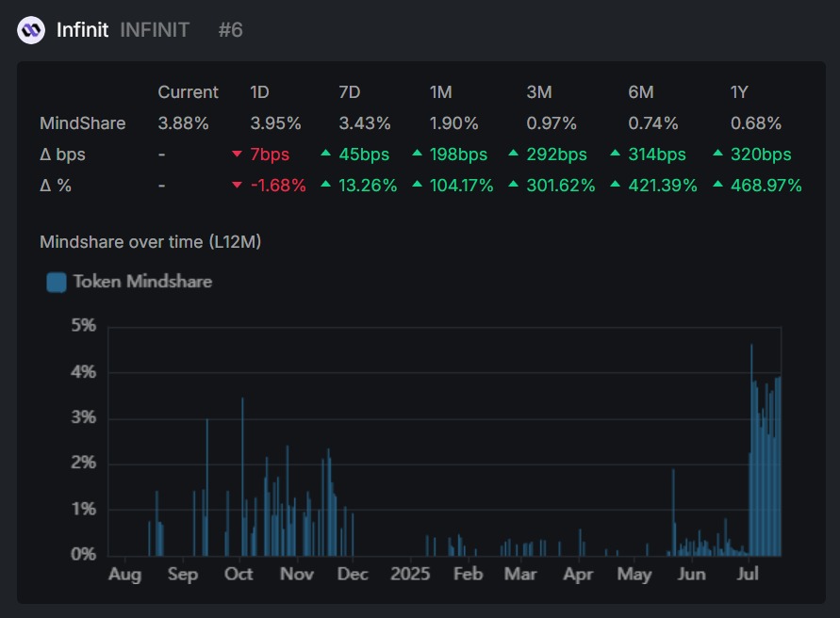Click the 198bps change value
The width and height of the screenshot is (840, 618).
(458, 154)
